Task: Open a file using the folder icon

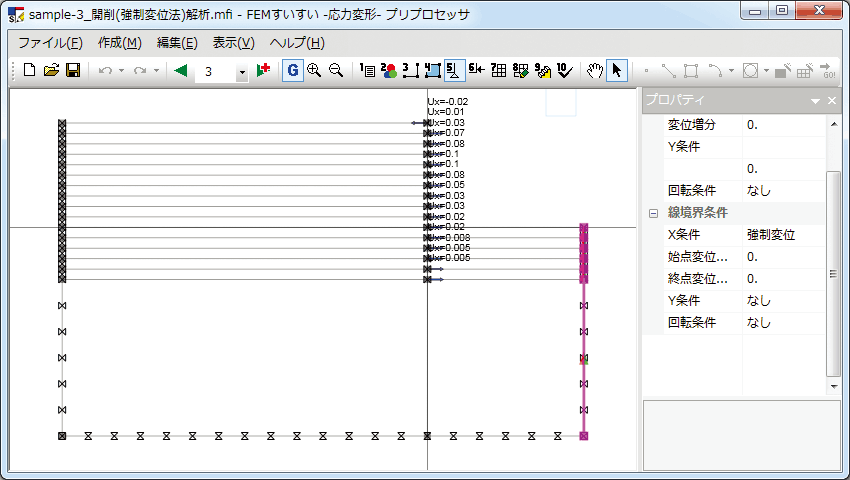Action: (51, 71)
